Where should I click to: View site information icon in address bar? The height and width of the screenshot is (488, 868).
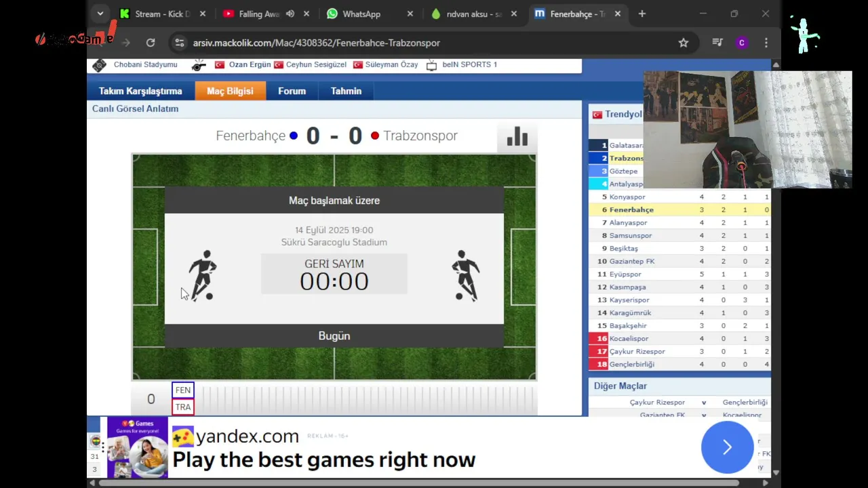pos(179,43)
